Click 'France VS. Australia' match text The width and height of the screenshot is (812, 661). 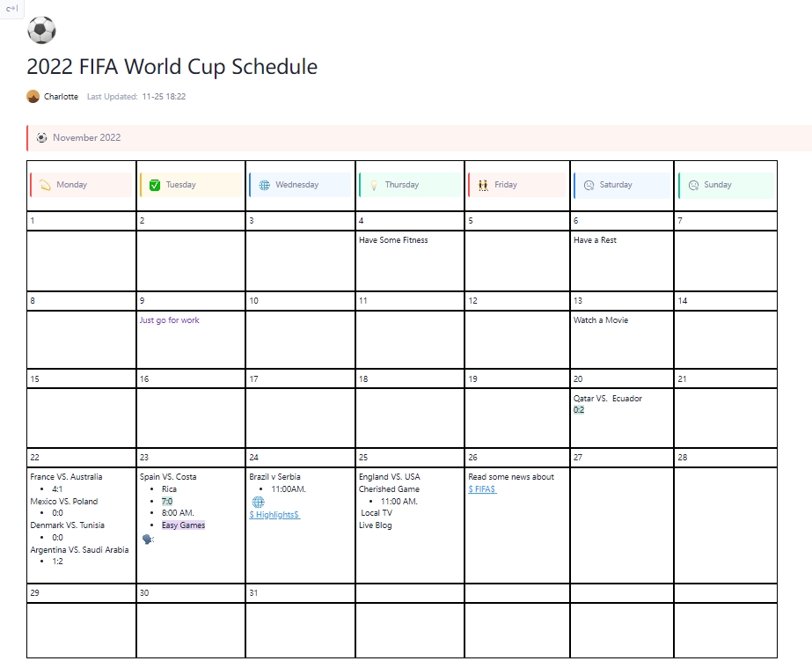coord(66,476)
